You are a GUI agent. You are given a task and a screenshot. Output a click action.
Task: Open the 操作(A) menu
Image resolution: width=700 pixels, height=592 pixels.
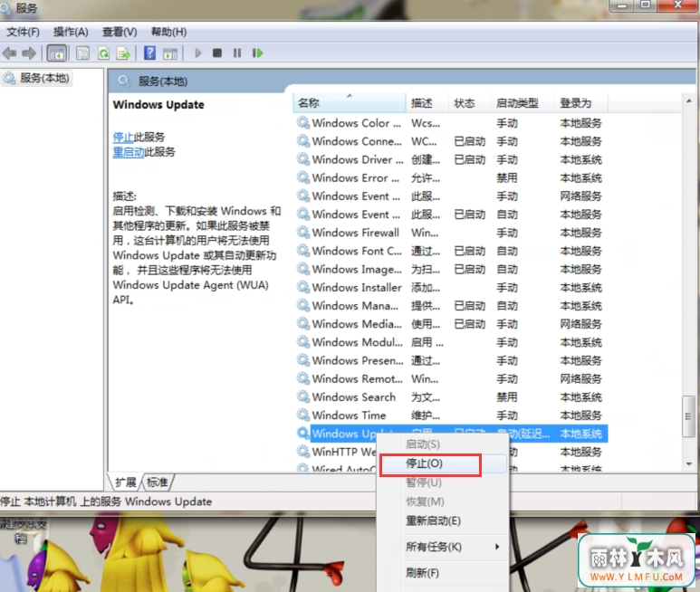(71, 32)
